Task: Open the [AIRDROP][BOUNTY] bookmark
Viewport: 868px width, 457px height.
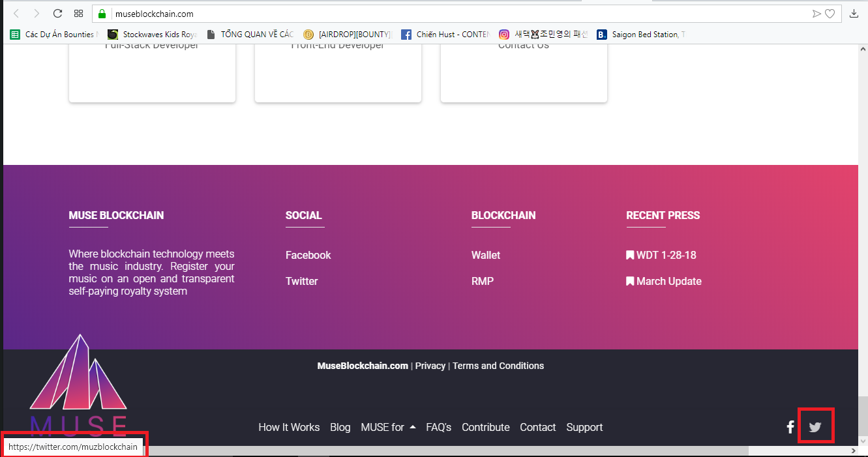Action: tap(348, 35)
